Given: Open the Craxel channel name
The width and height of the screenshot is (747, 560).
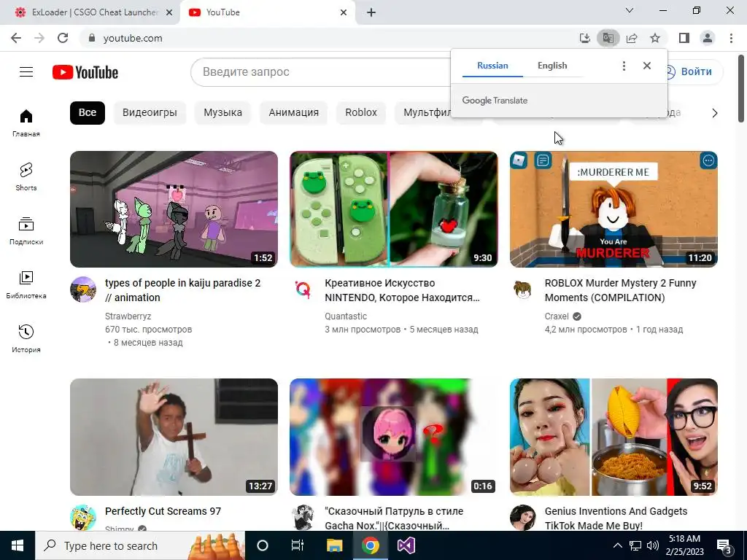Looking at the screenshot, I should 557,316.
